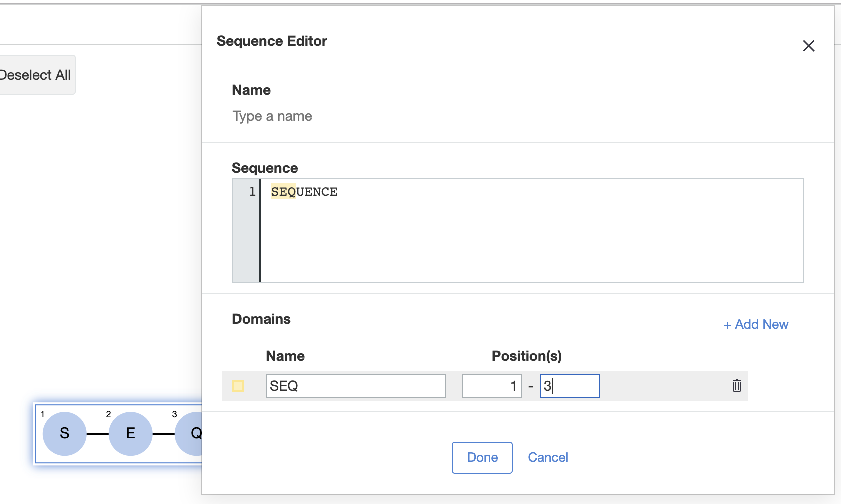Click the unhighlighted UENCE sequence text

(x=317, y=192)
